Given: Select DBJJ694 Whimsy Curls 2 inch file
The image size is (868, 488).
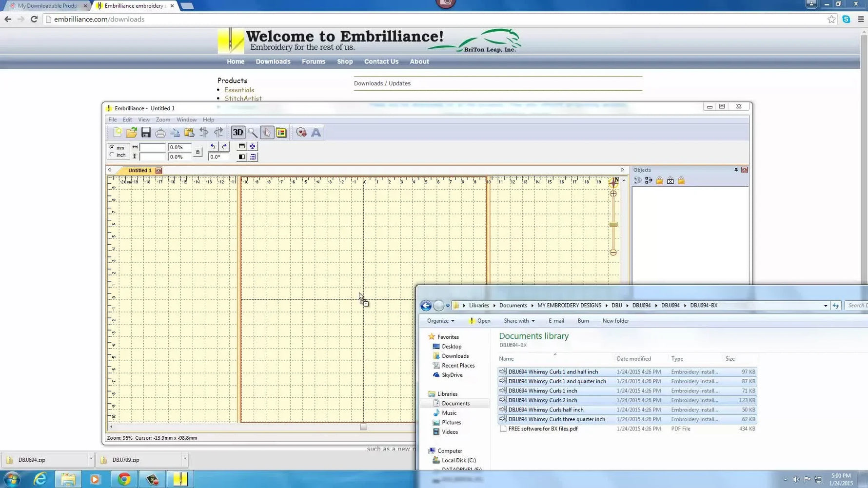Looking at the screenshot, I should (543, 400).
